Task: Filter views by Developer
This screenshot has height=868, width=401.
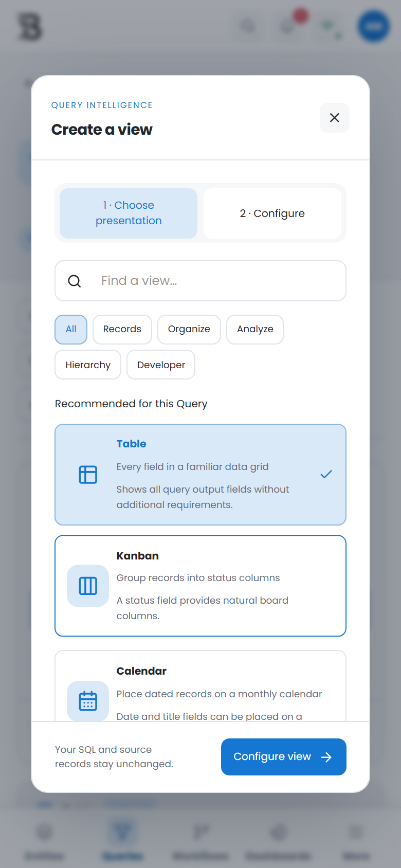Action: pos(161,365)
